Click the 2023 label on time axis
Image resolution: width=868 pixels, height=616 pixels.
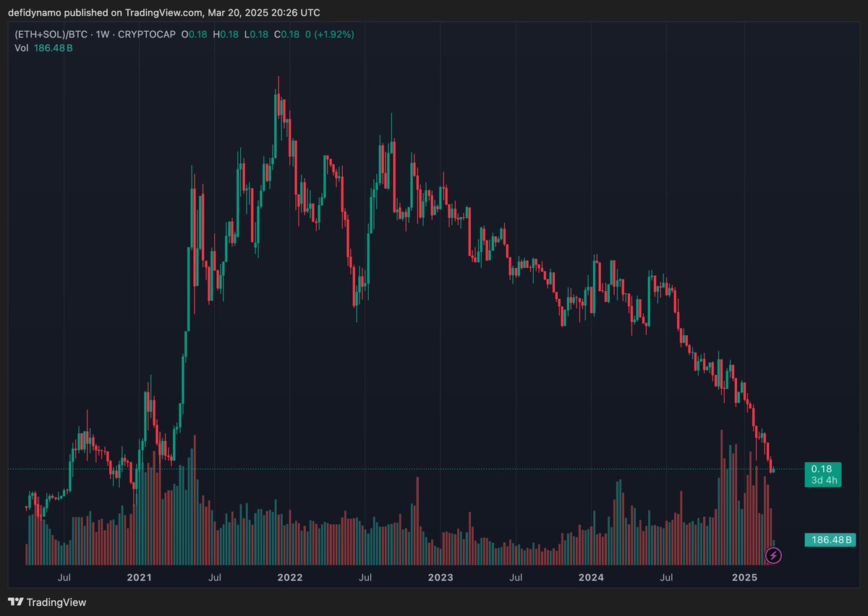(441, 578)
